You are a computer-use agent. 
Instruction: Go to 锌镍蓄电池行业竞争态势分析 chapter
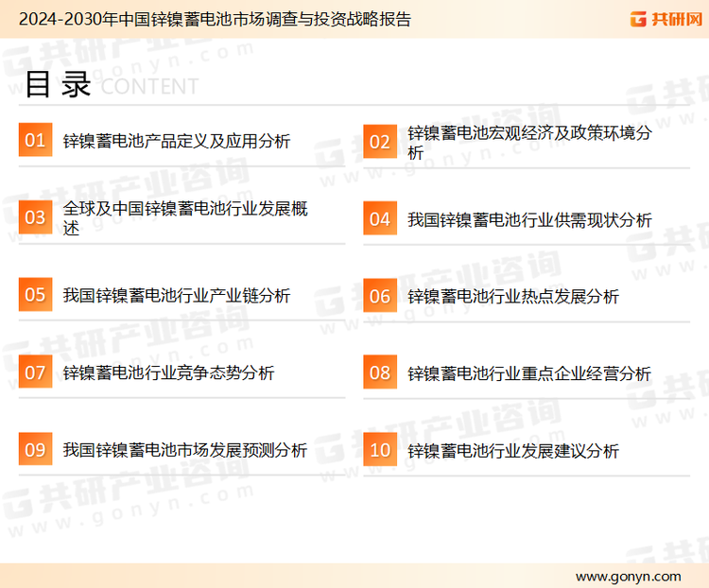point(168,373)
